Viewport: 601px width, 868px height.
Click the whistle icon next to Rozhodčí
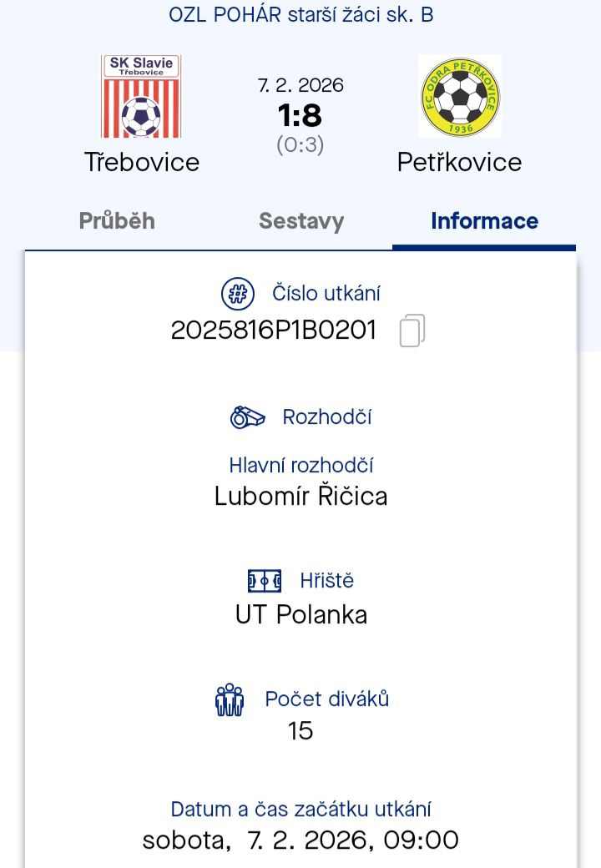coord(248,416)
